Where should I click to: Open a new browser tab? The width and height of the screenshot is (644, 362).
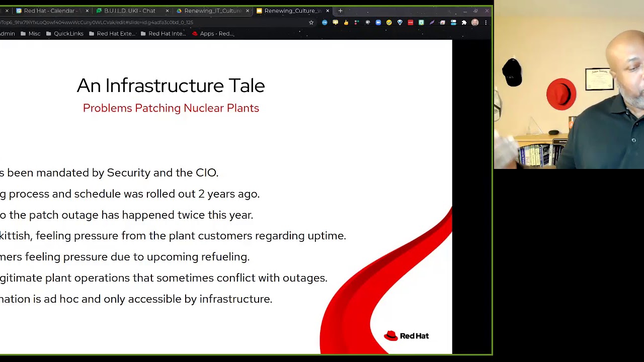[x=340, y=11]
